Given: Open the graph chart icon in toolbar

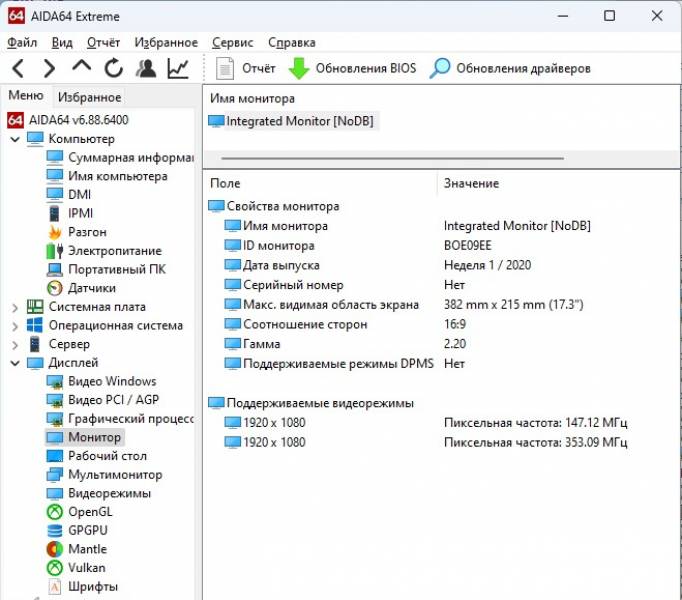Looking at the screenshot, I should click(178, 68).
